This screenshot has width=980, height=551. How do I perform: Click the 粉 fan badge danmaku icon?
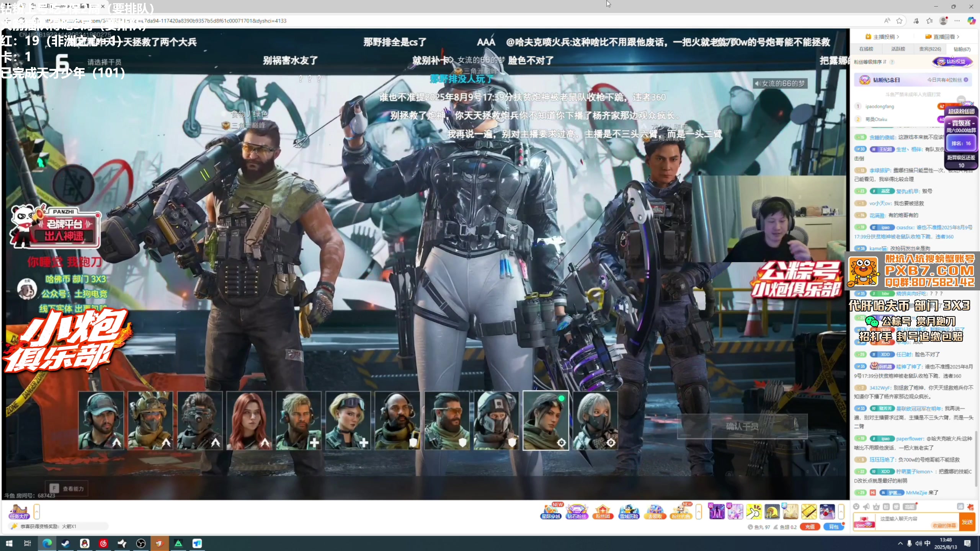(887, 507)
